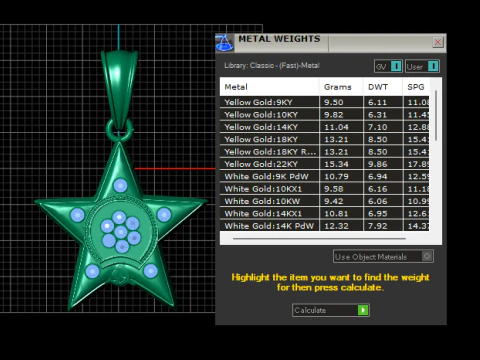Click the Grams column header

point(341,87)
